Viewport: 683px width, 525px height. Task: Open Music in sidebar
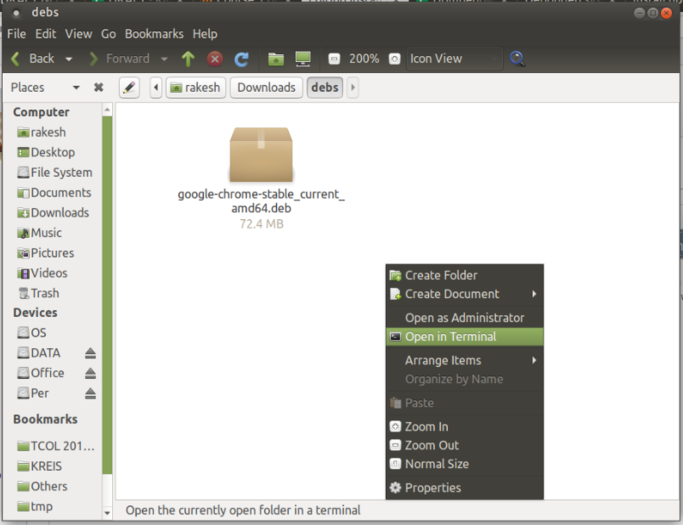tap(39, 233)
